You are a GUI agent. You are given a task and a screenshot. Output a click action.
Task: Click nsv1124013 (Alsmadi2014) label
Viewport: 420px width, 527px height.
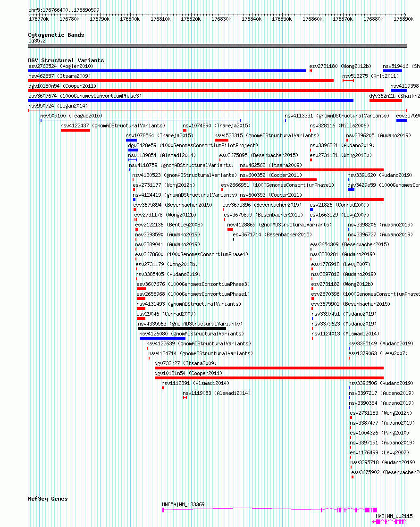(x=345, y=334)
